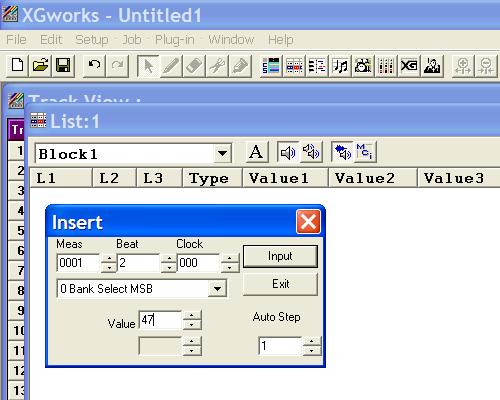Toggle the single speaker icon in List window
The image size is (500, 400).
[x=288, y=152]
